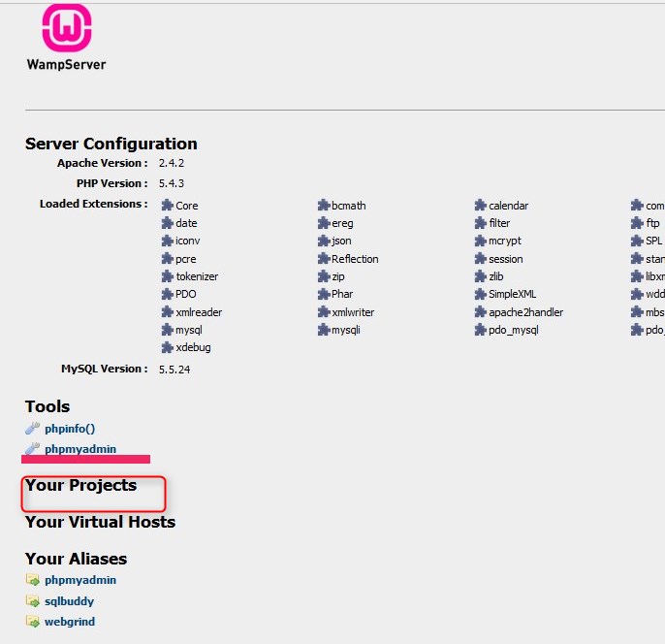The image size is (665, 644).
Task: Click the Your Projects heading
Action: pos(81,485)
